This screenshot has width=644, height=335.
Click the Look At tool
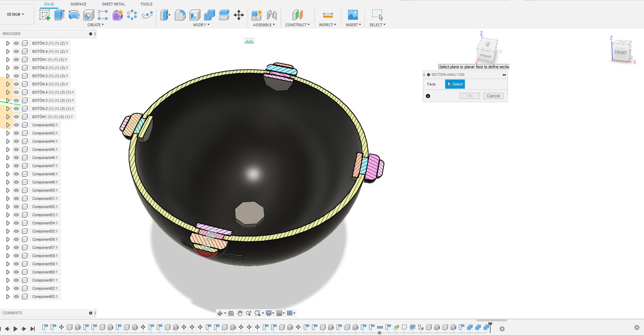231,313
